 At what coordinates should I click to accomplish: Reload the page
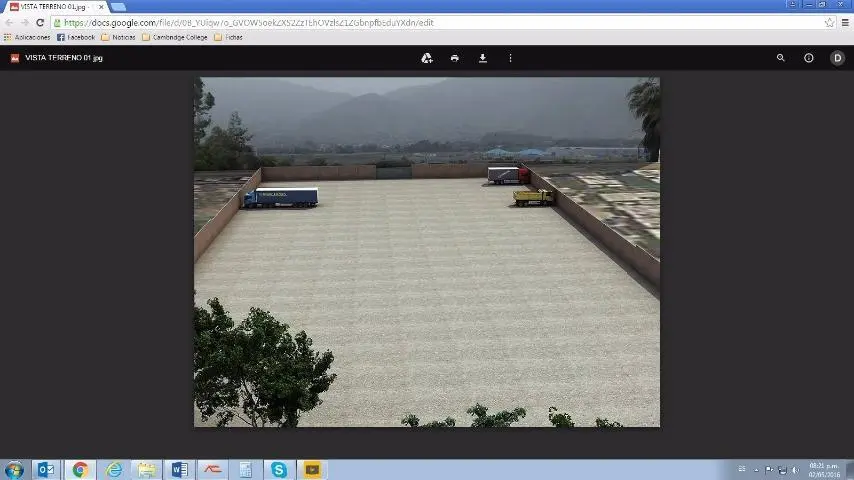[x=40, y=22]
